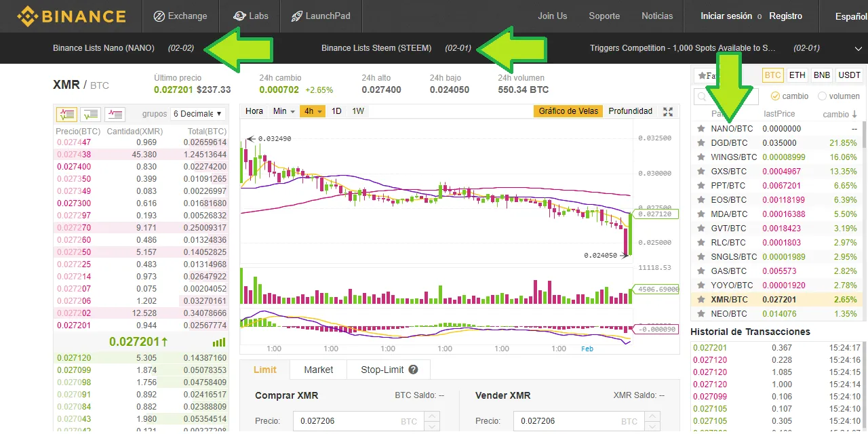The image size is (868, 434).
Task: Open Noticias link
Action: 657,16
